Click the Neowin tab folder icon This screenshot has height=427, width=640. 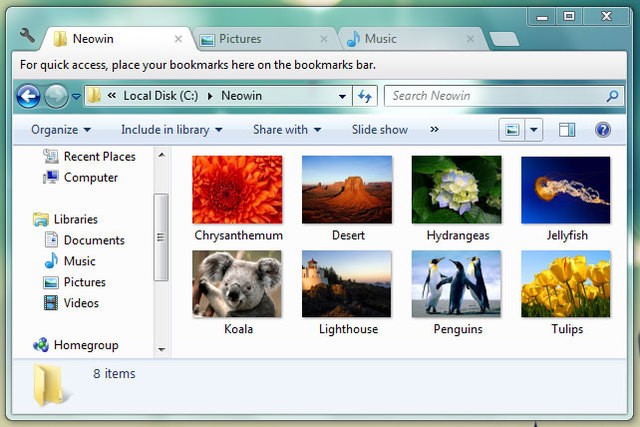pyautogui.click(x=60, y=39)
